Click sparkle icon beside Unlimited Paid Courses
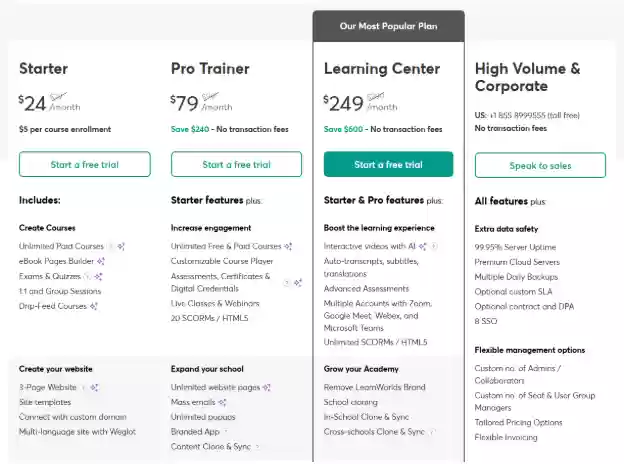 pyautogui.click(x=121, y=246)
